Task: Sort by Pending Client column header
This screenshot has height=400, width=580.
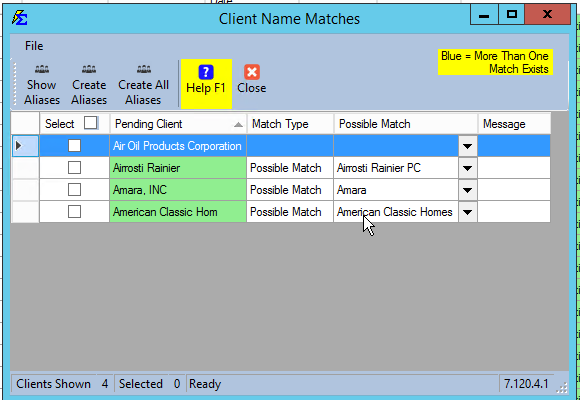Action: [x=178, y=124]
